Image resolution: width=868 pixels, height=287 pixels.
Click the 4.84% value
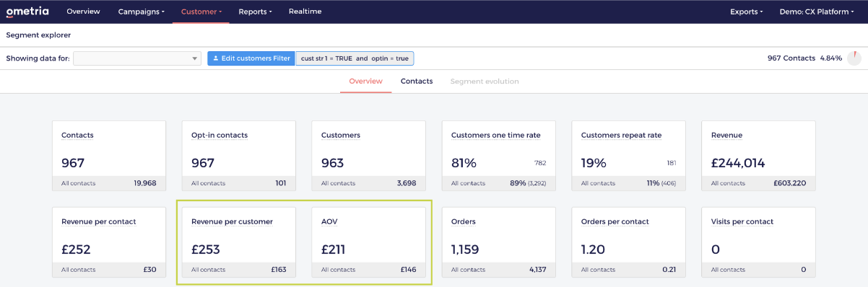[x=830, y=58]
